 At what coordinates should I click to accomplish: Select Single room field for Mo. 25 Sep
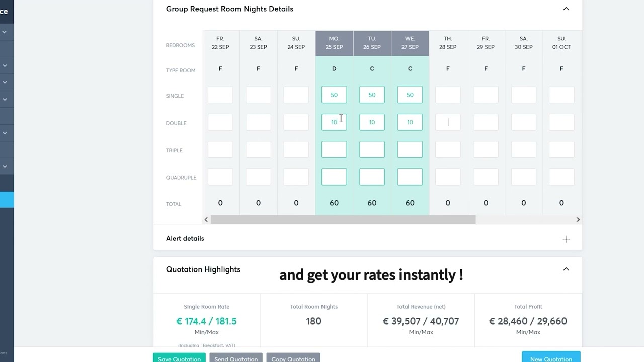point(334,95)
